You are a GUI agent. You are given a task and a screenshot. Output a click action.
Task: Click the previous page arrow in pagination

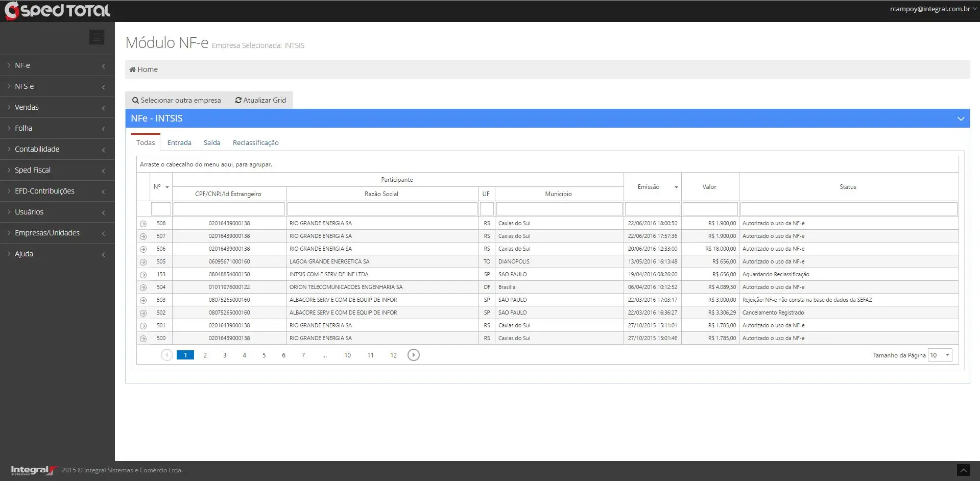[166, 355]
